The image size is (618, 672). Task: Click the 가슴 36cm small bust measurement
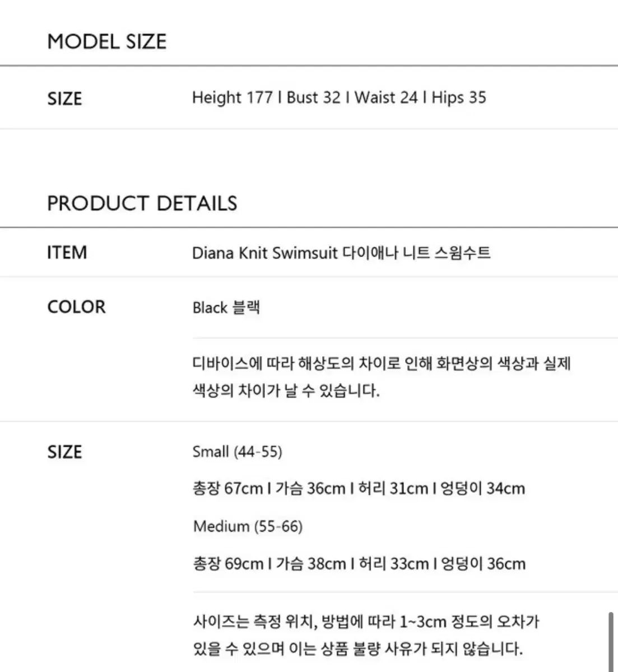click(310, 488)
